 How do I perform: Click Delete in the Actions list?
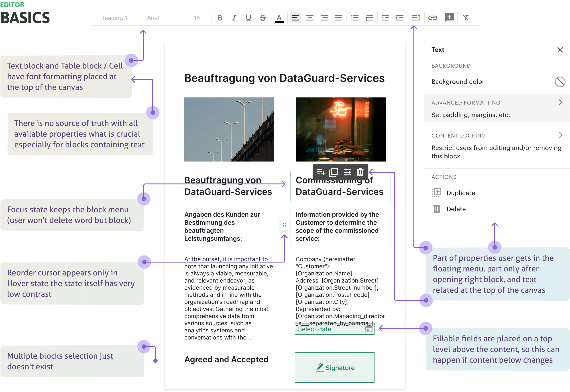coord(449,209)
